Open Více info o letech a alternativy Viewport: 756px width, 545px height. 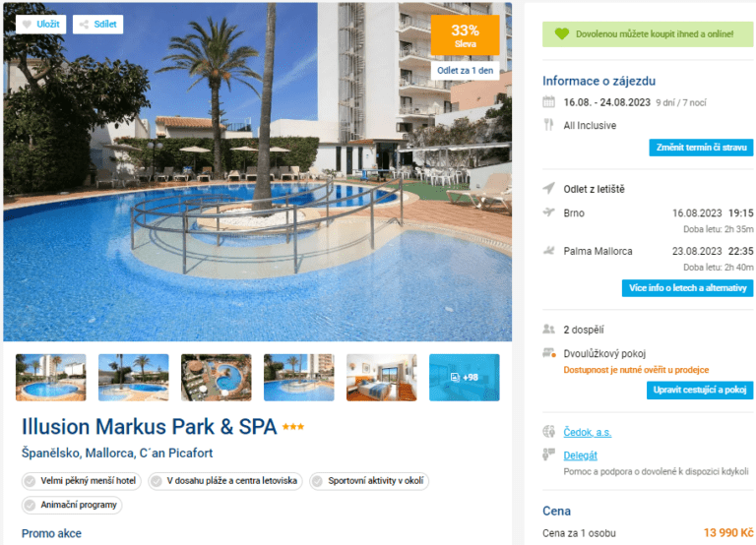point(687,287)
